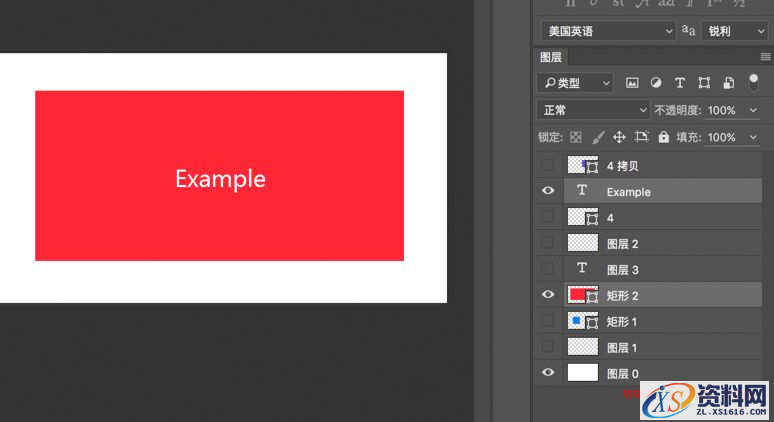The height and width of the screenshot is (422, 774).
Task: Show the 矩形 1 layer
Action: coord(547,321)
